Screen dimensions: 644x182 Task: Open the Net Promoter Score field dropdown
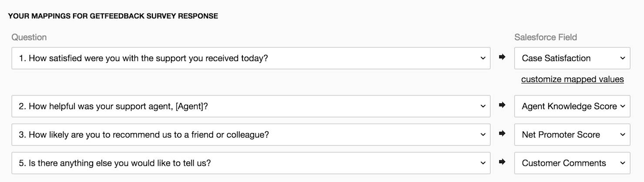(x=572, y=135)
